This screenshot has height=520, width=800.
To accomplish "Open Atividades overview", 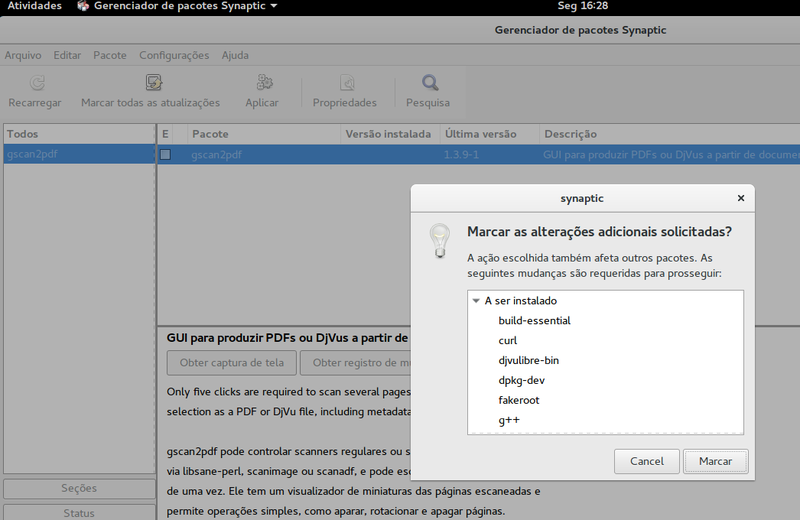I will click(34, 6).
